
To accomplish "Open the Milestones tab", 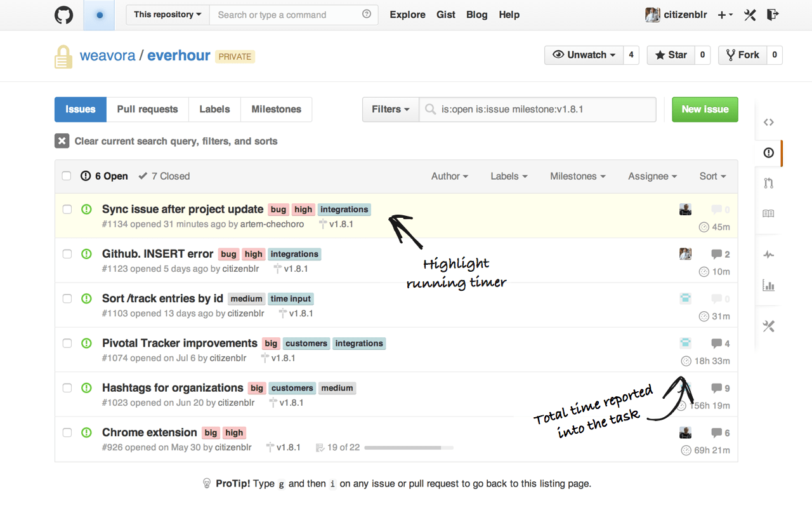I will (276, 109).
